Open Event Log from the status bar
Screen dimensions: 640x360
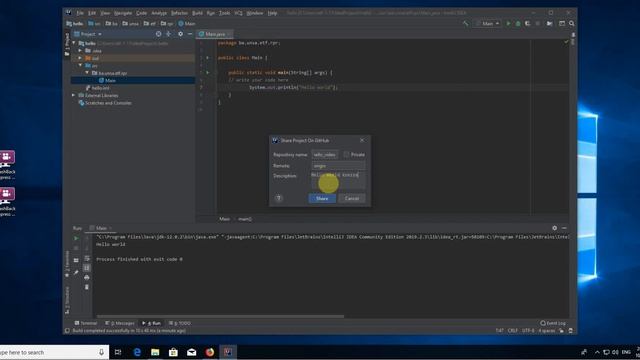(x=553, y=323)
